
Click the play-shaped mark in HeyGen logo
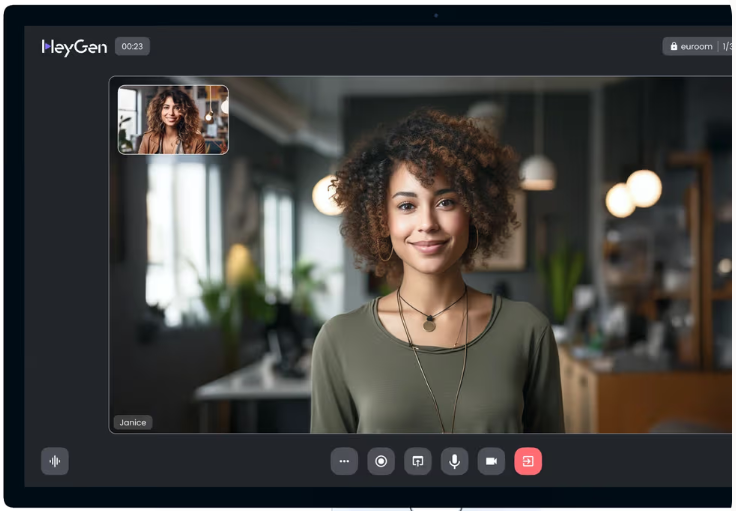click(x=46, y=47)
